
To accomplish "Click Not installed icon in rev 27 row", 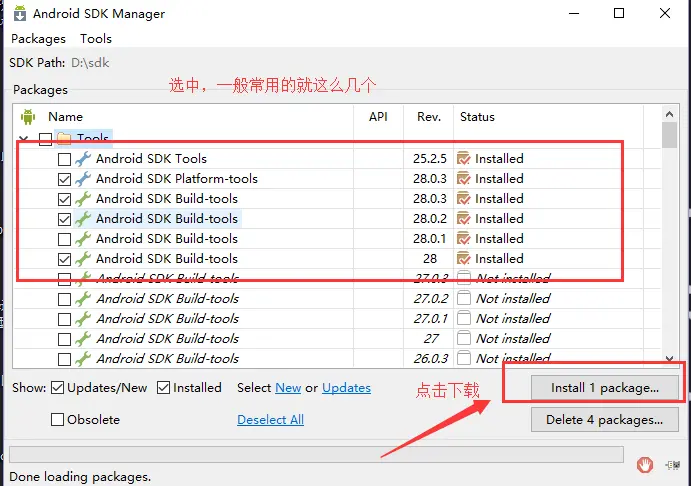I will [x=464, y=338].
